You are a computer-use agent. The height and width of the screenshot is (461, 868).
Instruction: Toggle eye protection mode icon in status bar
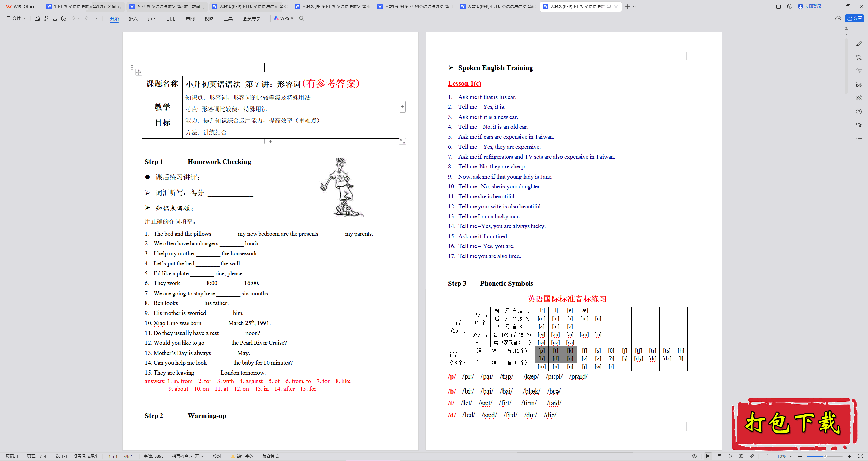694,456
